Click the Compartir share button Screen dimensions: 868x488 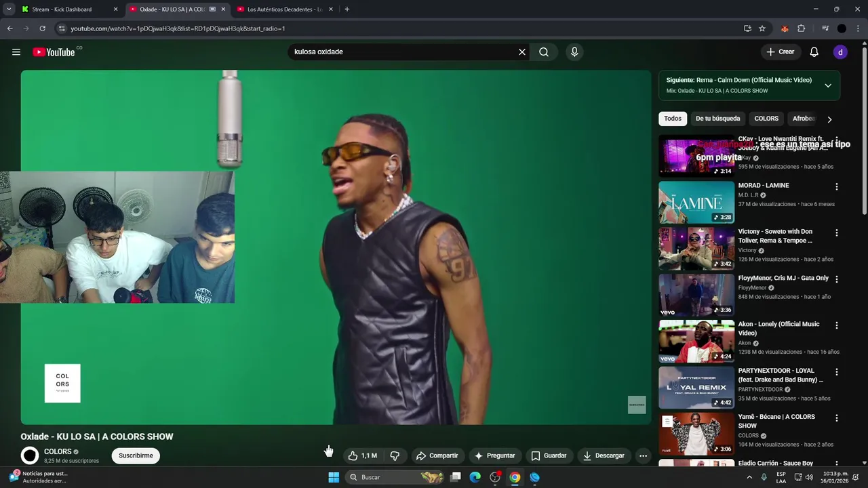tap(437, 455)
